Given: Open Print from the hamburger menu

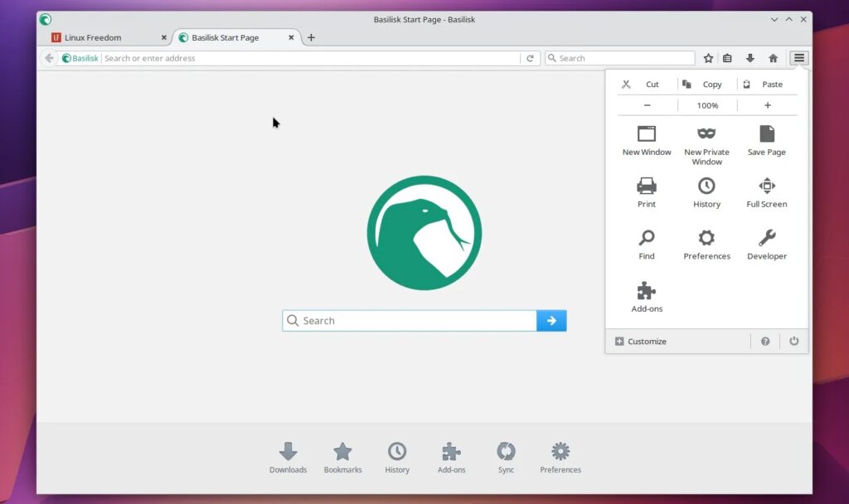Looking at the screenshot, I should (x=647, y=192).
